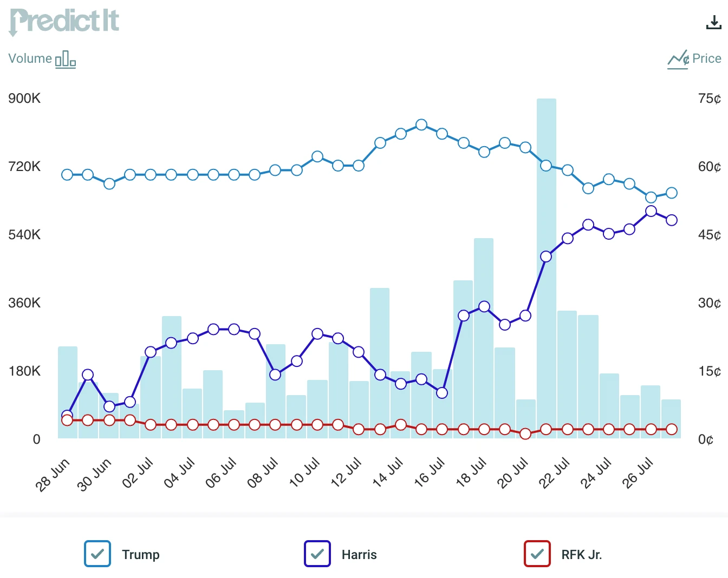Select Harris's first data point on 28 Jun
Viewport: 728px width, 578px height.
coord(67,415)
